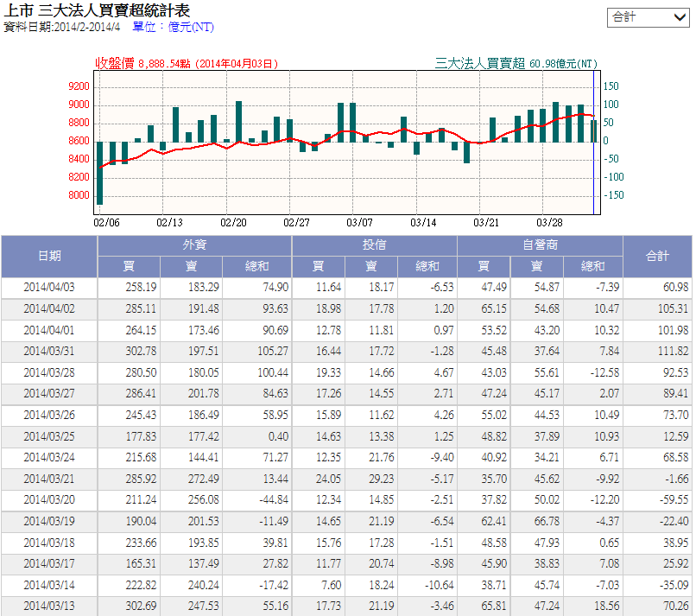Click foreign sell value 191.48
The height and width of the screenshot is (616, 696).
point(203,308)
